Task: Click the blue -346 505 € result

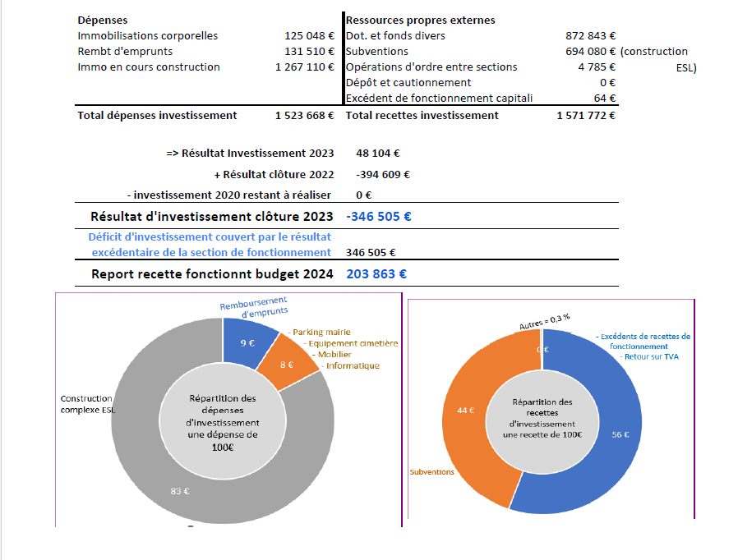Action: (x=379, y=217)
